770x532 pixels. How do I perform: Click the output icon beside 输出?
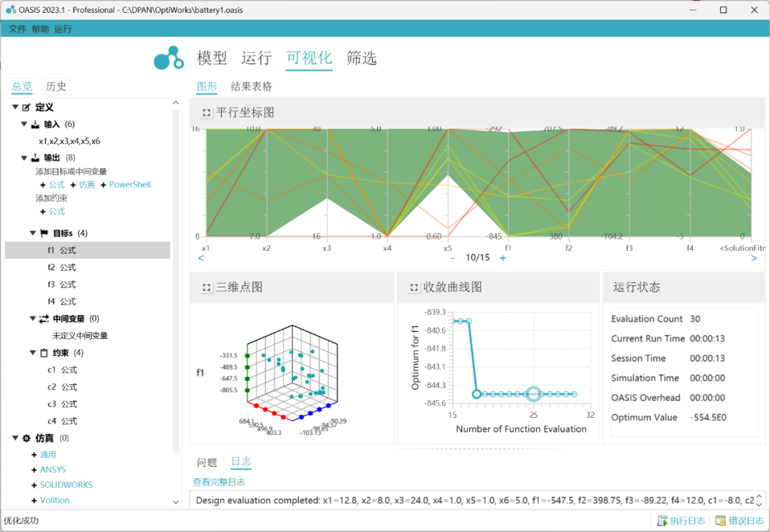click(36, 158)
